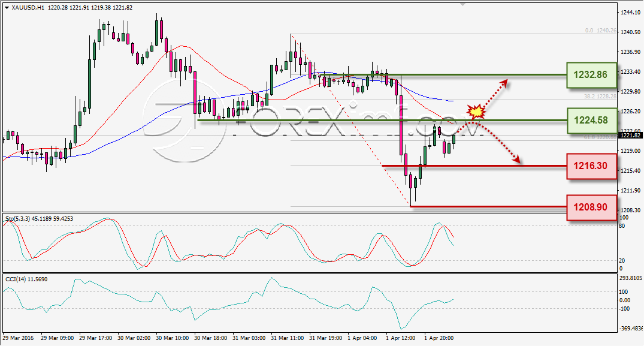Click the yellow burst marker icon
The image size is (644, 346).
[476, 112]
